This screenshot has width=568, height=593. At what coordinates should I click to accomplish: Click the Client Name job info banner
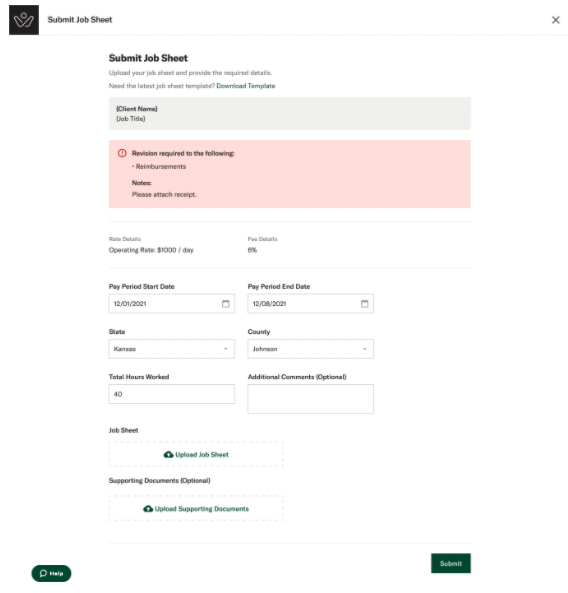point(290,113)
